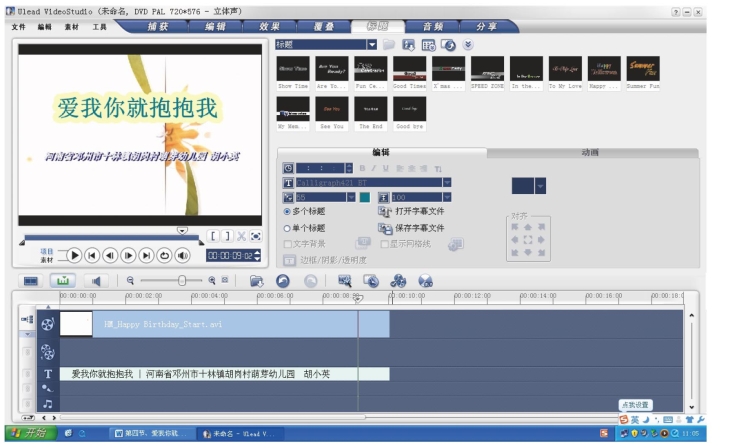Enable the 文字背景 checkbox
739x448 pixels.
click(x=289, y=244)
